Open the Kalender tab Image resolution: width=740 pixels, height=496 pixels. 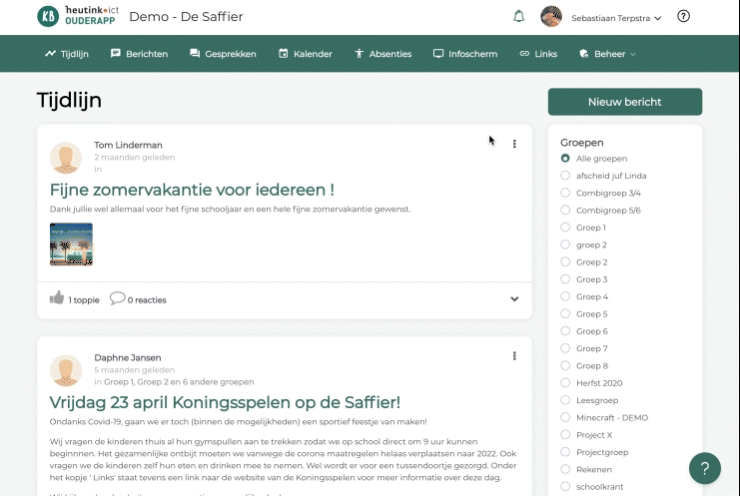(x=305, y=54)
